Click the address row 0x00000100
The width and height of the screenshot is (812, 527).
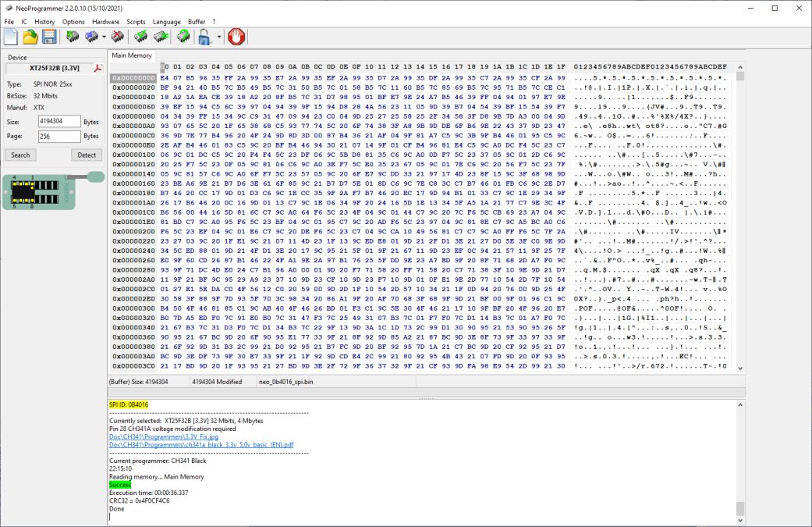pyautogui.click(x=133, y=155)
